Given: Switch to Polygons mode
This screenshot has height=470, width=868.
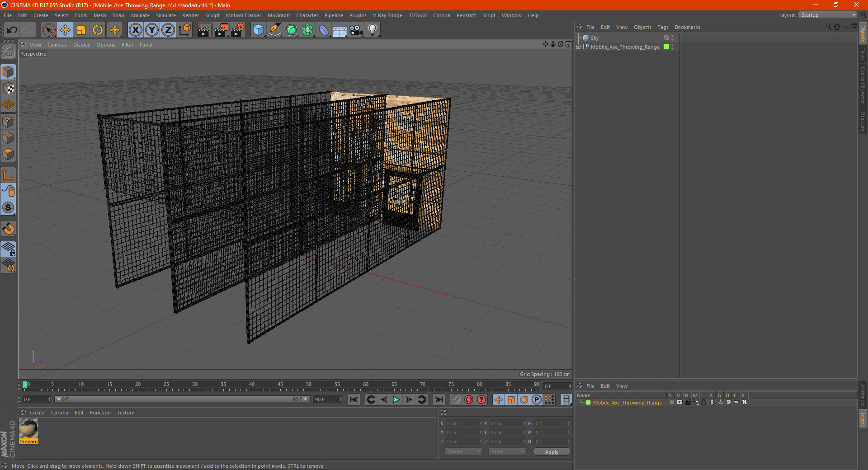Looking at the screenshot, I should point(8,154).
